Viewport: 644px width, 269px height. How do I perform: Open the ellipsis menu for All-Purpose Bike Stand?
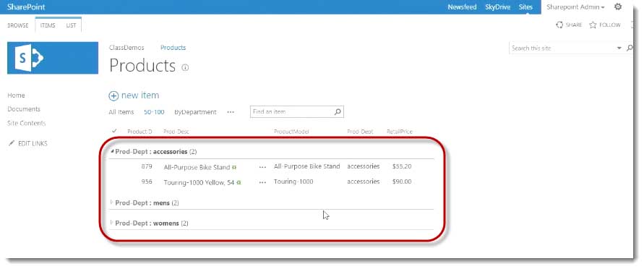[x=263, y=167]
